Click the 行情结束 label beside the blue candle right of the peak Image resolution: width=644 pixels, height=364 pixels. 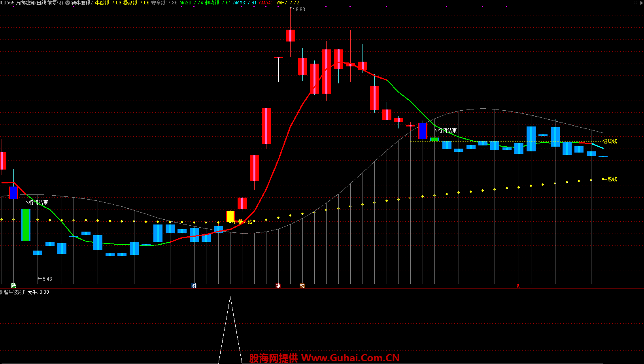click(448, 130)
